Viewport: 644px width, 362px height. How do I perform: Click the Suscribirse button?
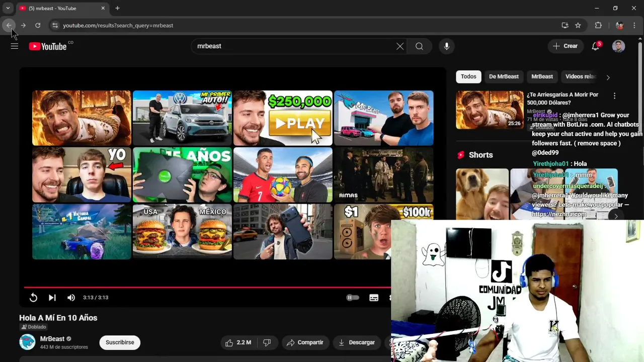(x=120, y=342)
